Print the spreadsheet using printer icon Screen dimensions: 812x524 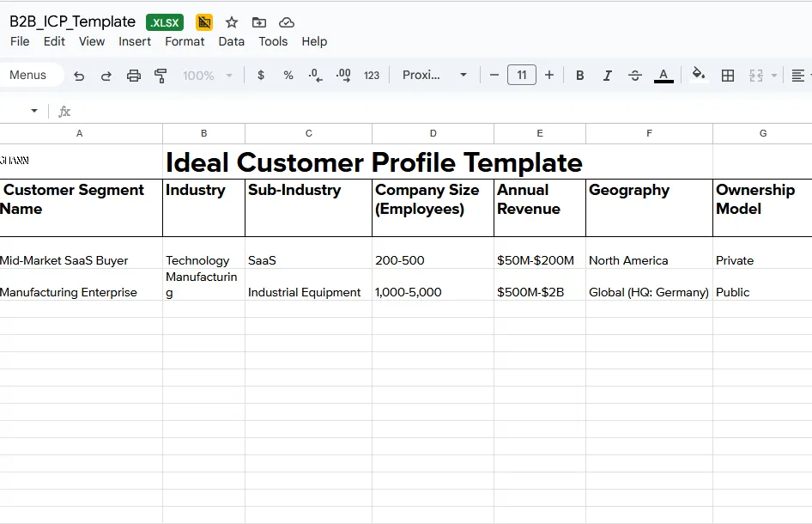pos(134,76)
